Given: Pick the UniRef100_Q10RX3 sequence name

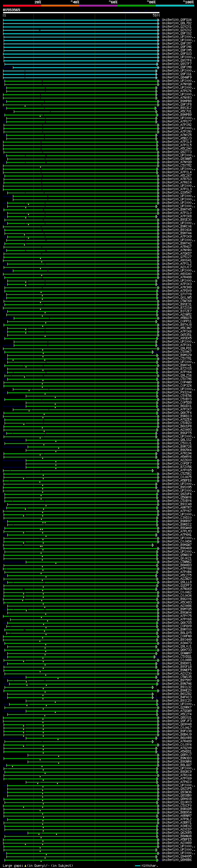Looking at the screenshot, I should pyautogui.click(x=177, y=802).
